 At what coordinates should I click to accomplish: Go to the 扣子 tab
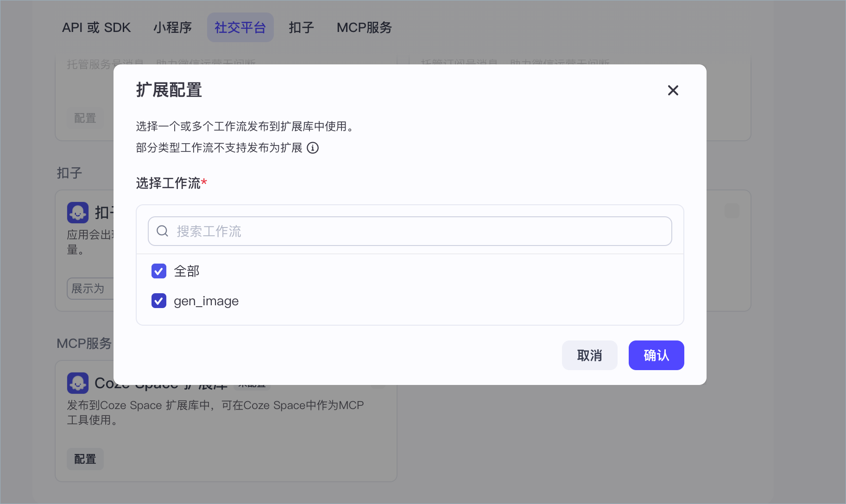[301, 28]
